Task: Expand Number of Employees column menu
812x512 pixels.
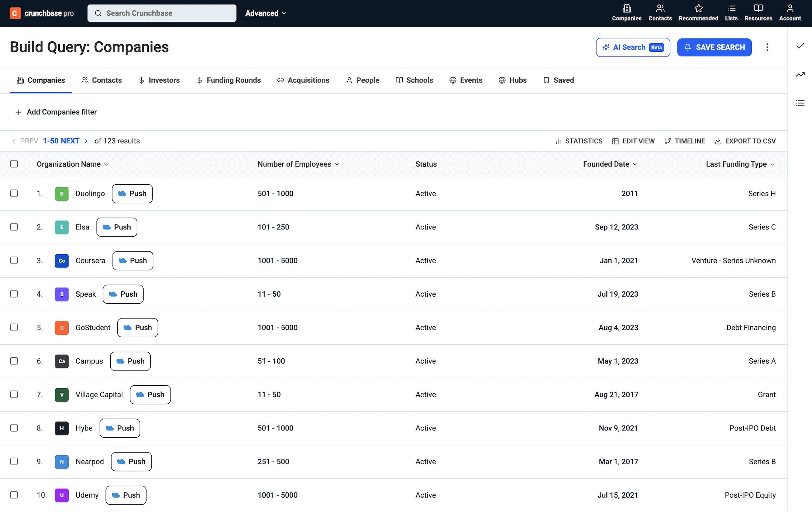Action: (x=337, y=164)
